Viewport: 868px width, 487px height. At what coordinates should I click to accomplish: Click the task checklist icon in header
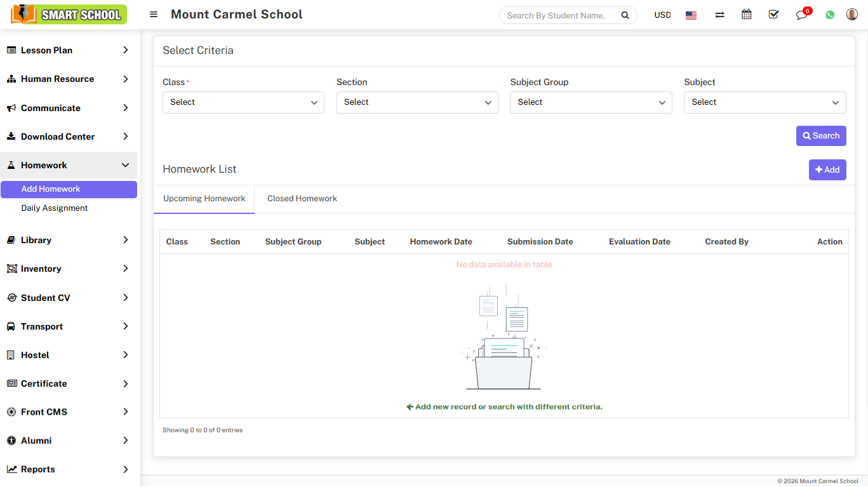(x=773, y=15)
